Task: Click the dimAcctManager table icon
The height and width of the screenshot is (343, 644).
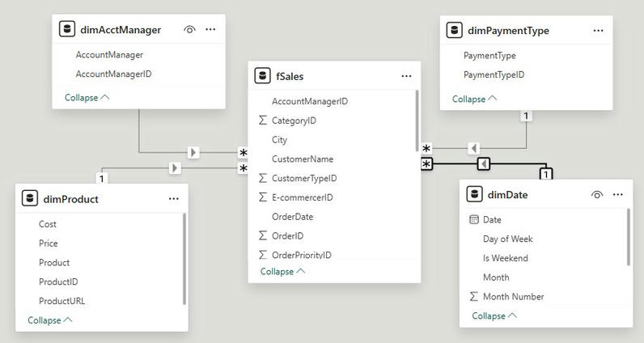Action: pos(67,30)
